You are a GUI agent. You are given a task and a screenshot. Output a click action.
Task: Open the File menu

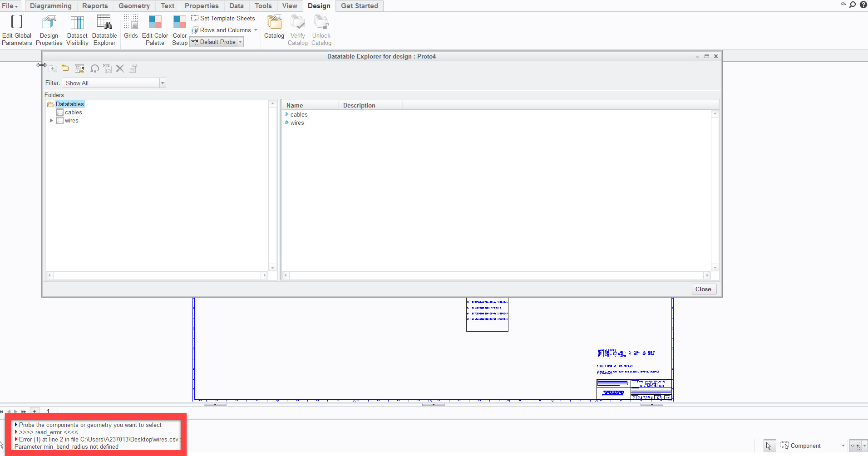(10, 6)
